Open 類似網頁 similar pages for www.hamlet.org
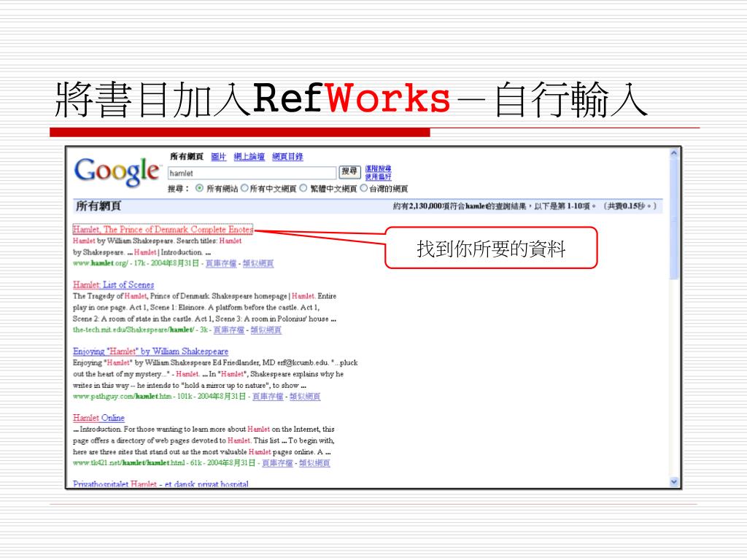747x560 pixels. pos(258,263)
